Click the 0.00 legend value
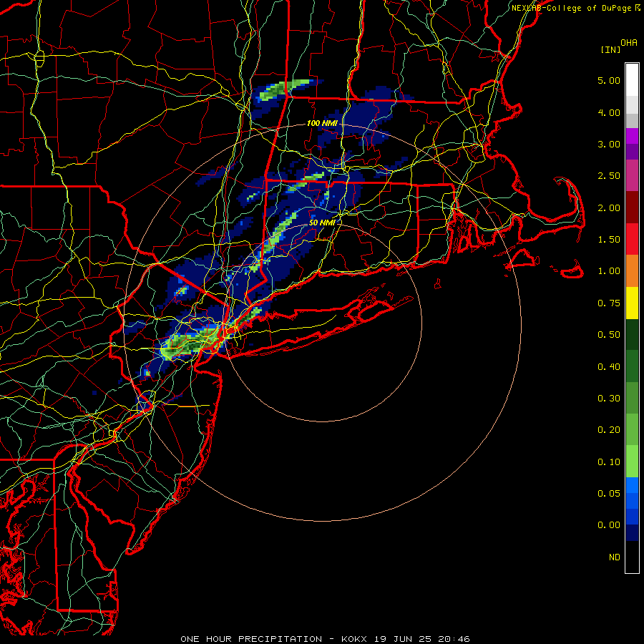 (609, 525)
